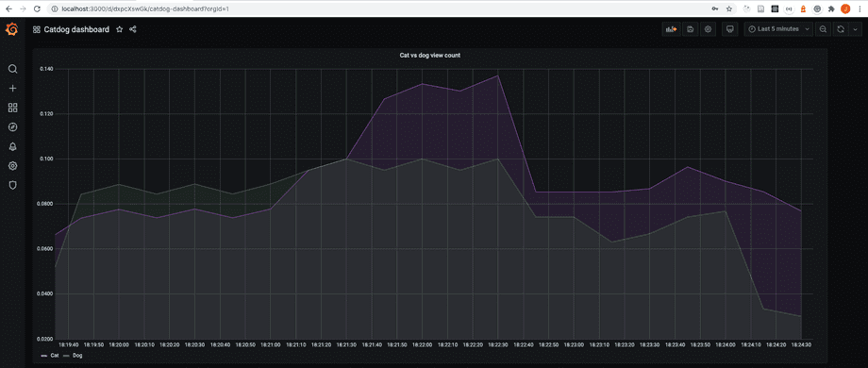Click the 18:24:30 time axis label
Image resolution: width=868 pixels, height=368 pixels.
click(801, 344)
